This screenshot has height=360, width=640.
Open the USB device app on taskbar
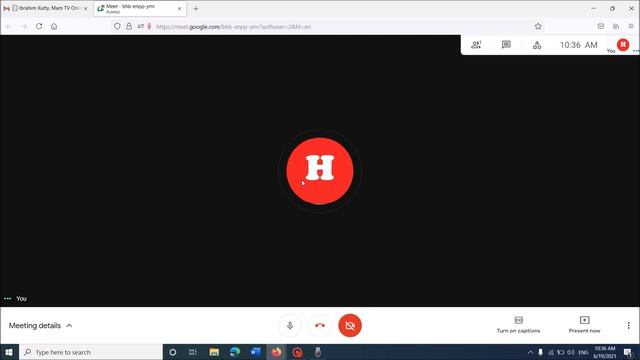[x=318, y=352]
